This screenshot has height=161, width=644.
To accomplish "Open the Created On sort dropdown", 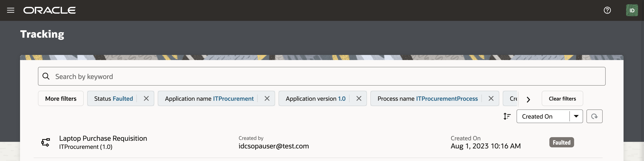I will [x=576, y=116].
